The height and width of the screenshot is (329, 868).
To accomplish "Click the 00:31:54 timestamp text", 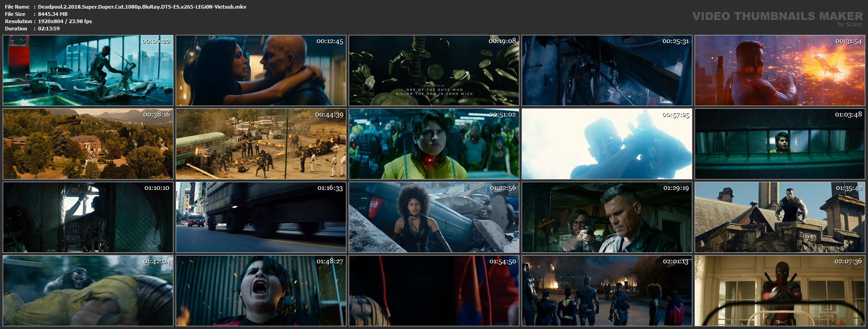I will 848,41.
